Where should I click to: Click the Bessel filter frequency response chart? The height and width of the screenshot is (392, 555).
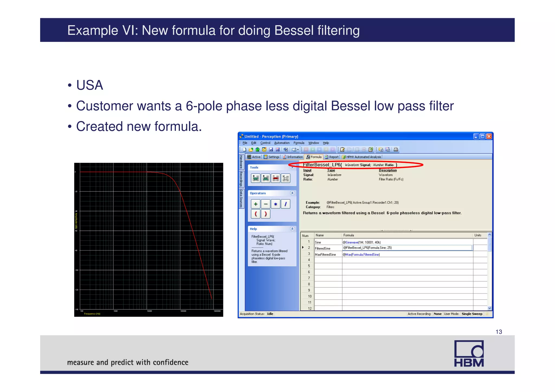click(x=149, y=240)
